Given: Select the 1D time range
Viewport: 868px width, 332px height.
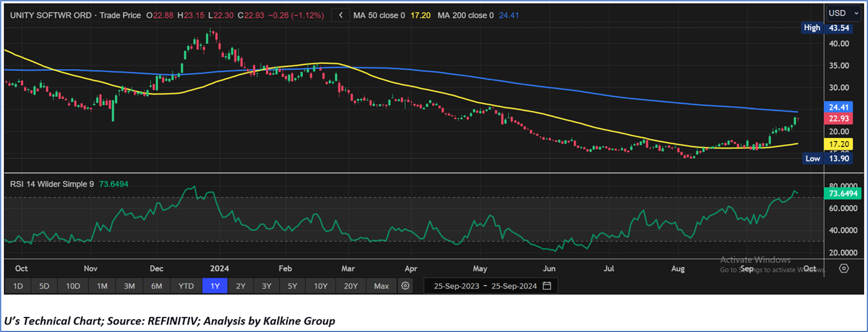Looking at the screenshot, I should tap(18, 286).
